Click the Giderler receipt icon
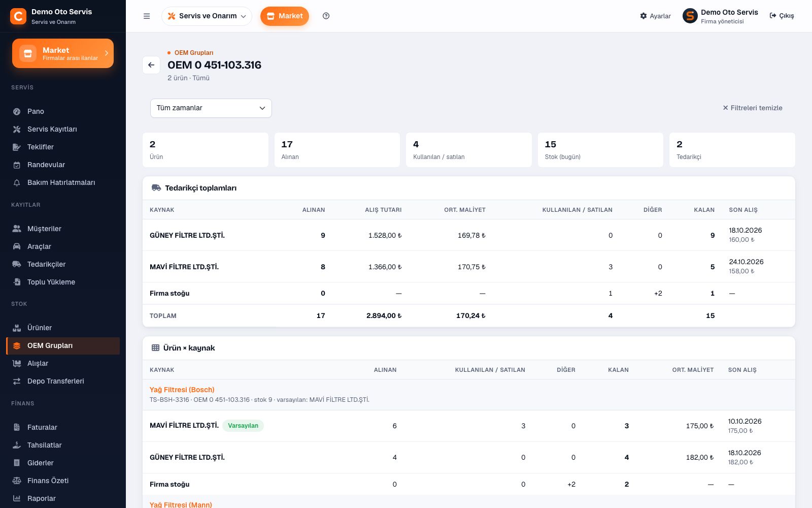The width and height of the screenshot is (812, 508). (x=17, y=463)
